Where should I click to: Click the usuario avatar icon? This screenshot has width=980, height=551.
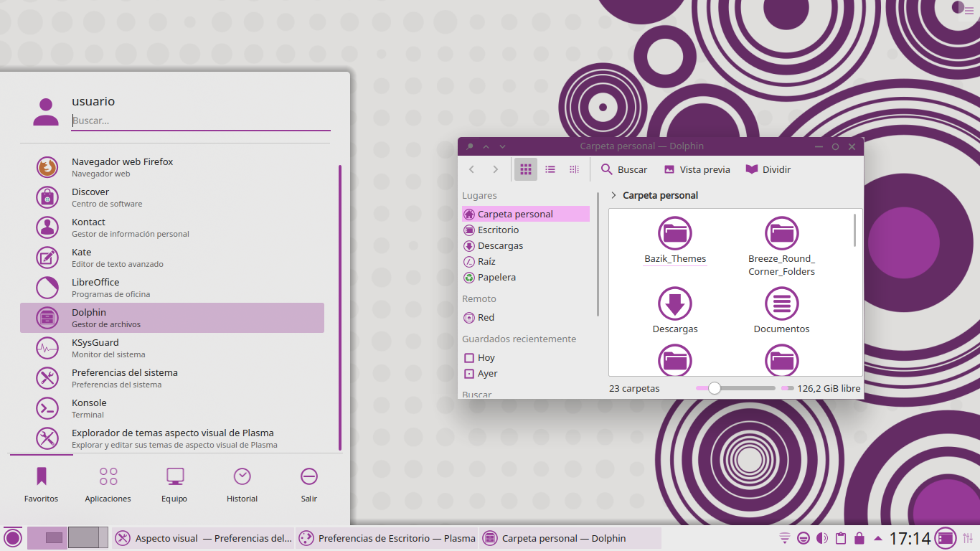coord(46,112)
